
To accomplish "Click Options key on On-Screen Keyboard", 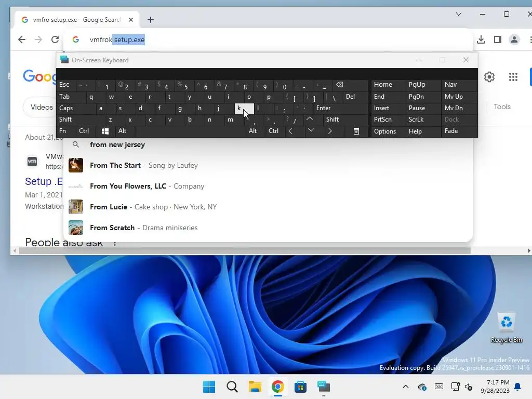I will pyautogui.click(x=388, y=131).
